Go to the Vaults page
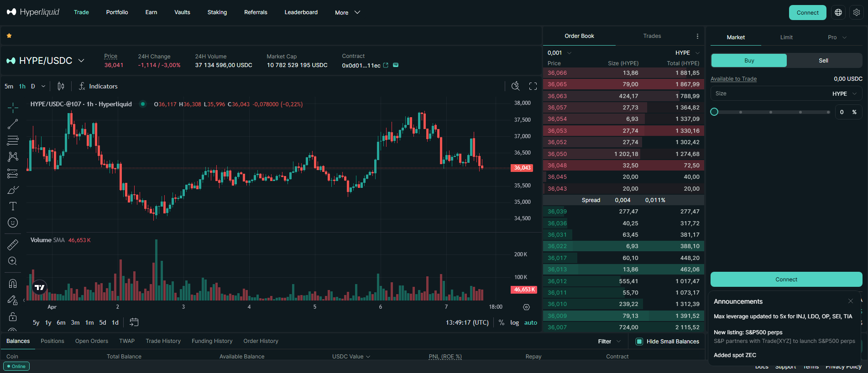Viewport: 868px width, 373px height. pos(182,12)
